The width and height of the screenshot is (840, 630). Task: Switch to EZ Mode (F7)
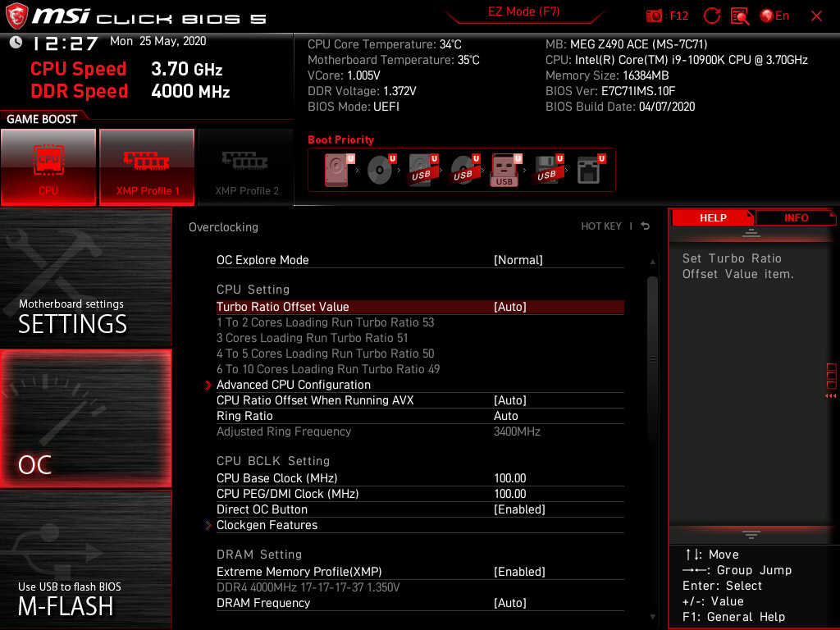[523, 11]
